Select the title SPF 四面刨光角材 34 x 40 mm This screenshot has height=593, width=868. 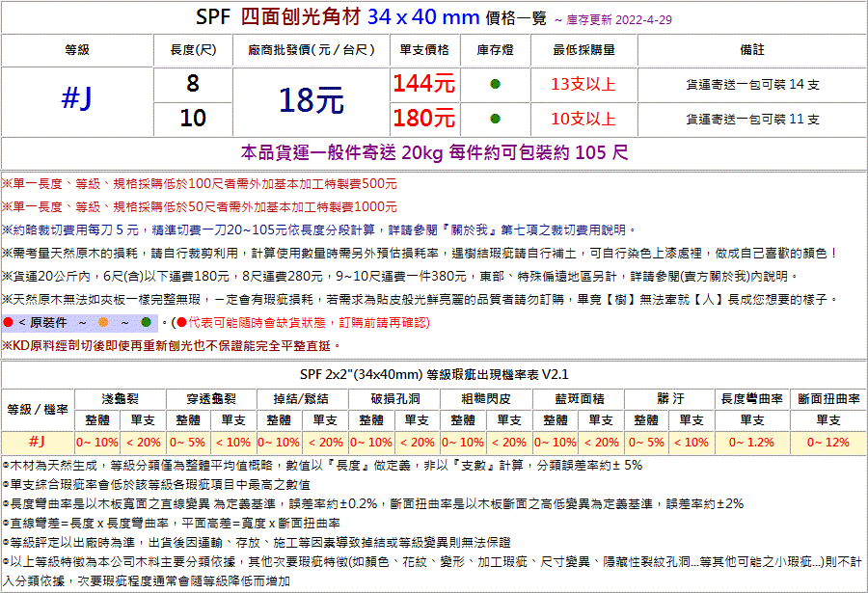point(338,17)
